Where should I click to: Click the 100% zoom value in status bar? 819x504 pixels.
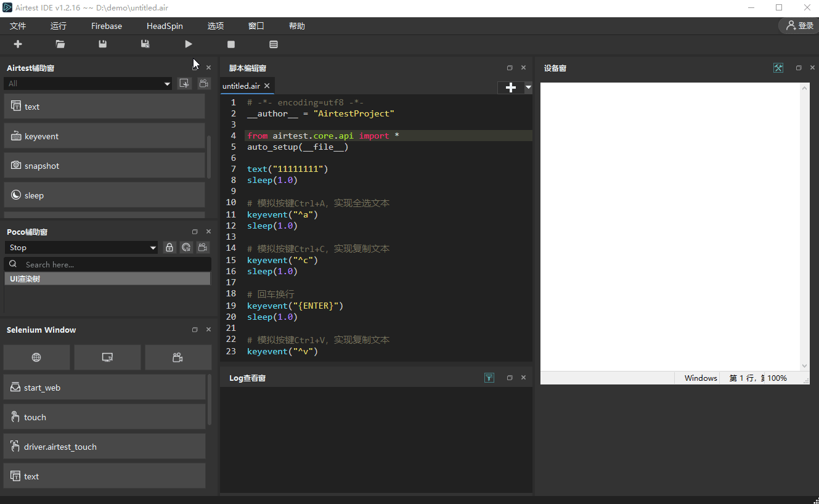point(777,378)
